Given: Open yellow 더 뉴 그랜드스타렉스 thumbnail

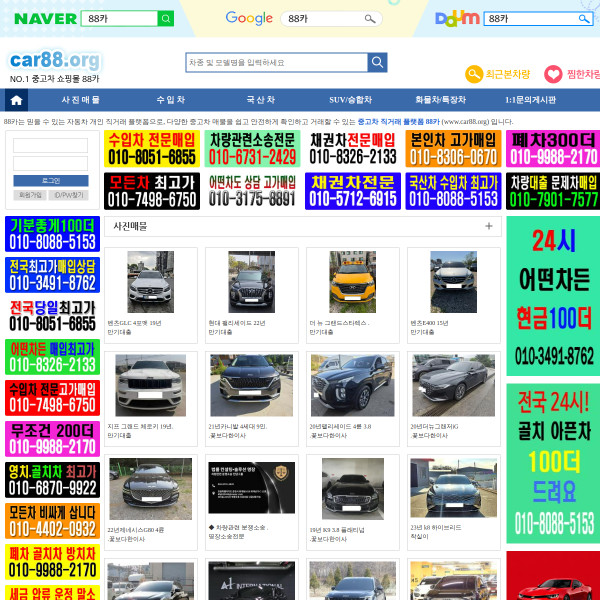Looking at the screenshot, I should [x=352, y=282].
